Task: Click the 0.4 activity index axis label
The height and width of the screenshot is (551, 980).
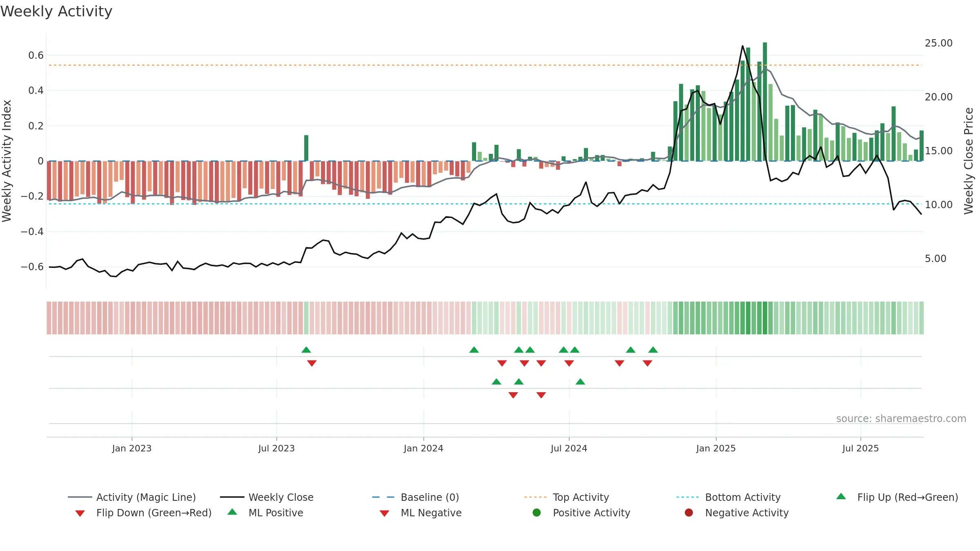Action: 36,91
